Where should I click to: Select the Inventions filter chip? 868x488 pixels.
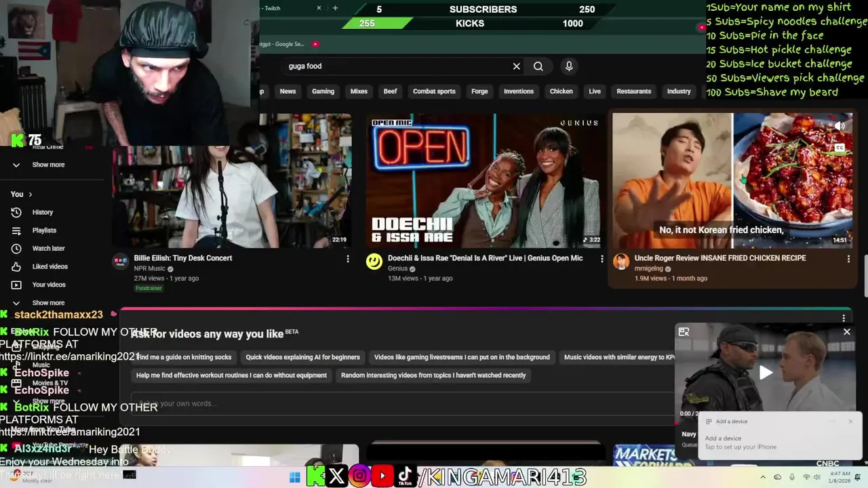(519, 91)
